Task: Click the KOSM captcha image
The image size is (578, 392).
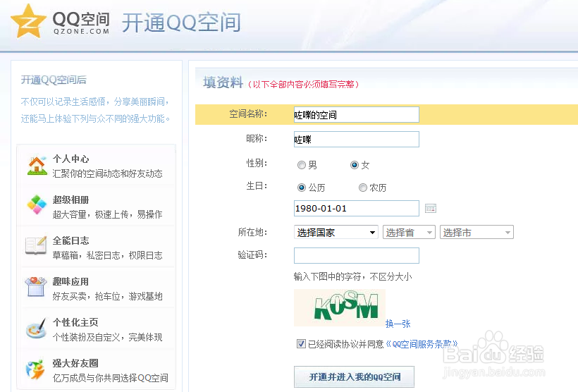Action: pyautogui.click(x=340, y=307)
